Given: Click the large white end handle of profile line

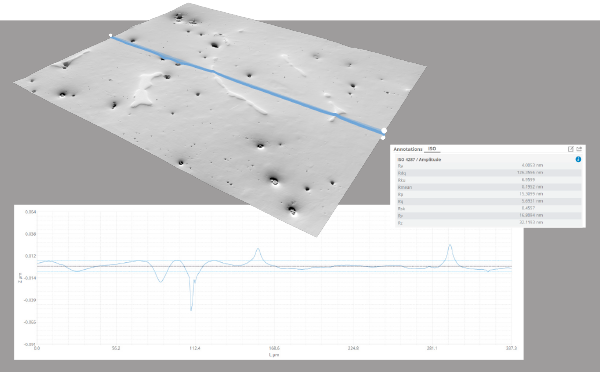Looking at the screenshot, I should pos(384,131).
